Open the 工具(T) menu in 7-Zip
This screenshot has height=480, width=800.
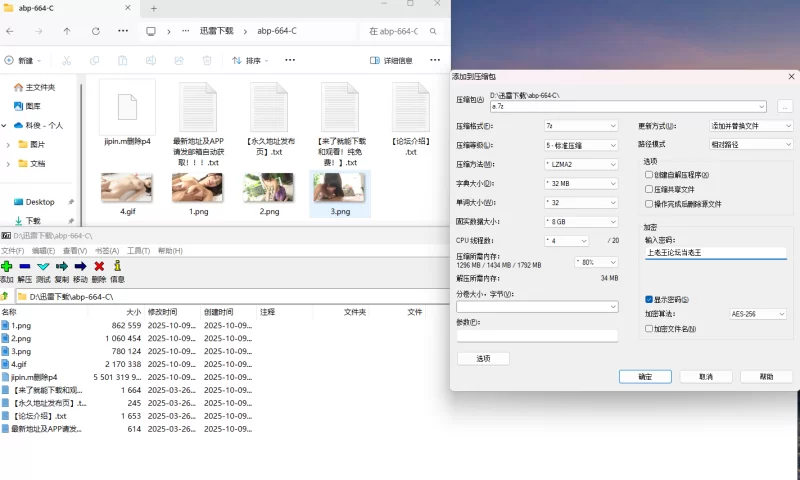point(138,251)
